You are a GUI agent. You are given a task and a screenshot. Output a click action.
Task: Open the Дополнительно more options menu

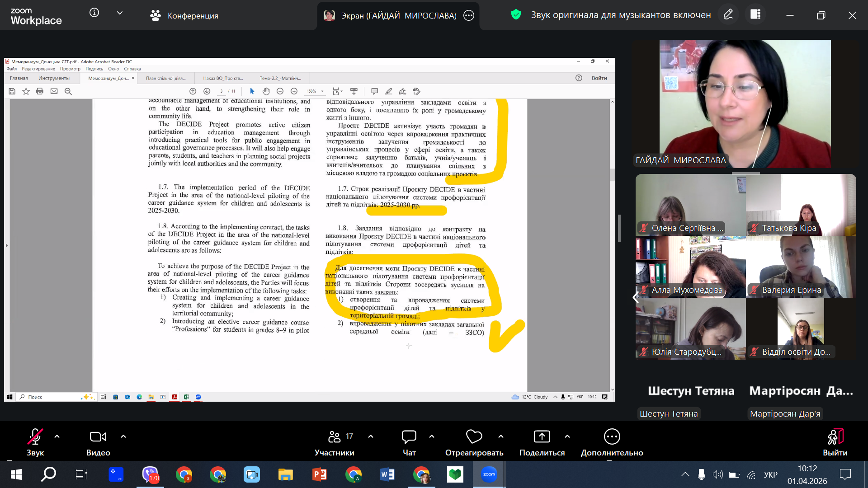coord(612,437)
